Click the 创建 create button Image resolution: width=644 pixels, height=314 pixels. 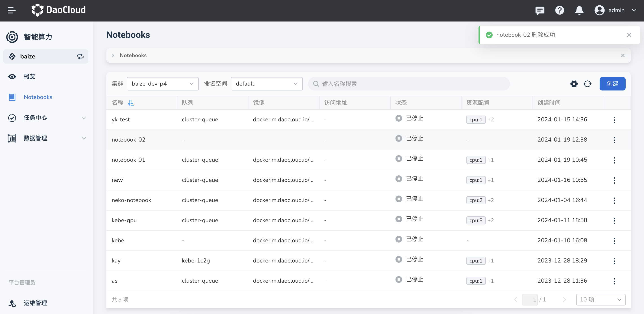click(x=612, y=84)
